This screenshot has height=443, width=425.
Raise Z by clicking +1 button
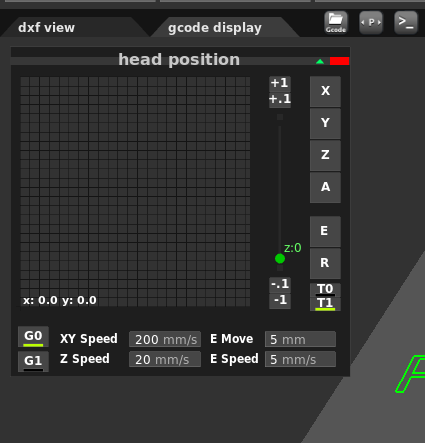280,83
